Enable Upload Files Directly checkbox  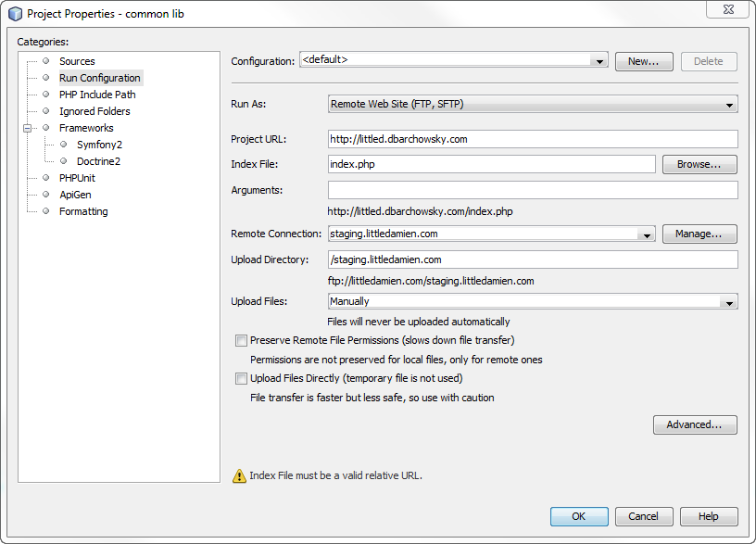242,378
